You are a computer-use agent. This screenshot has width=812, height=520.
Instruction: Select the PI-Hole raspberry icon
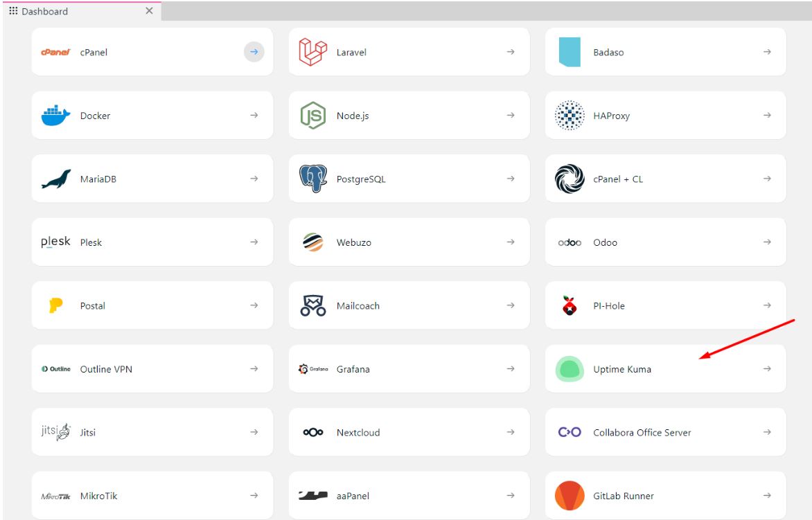(568, 305)
